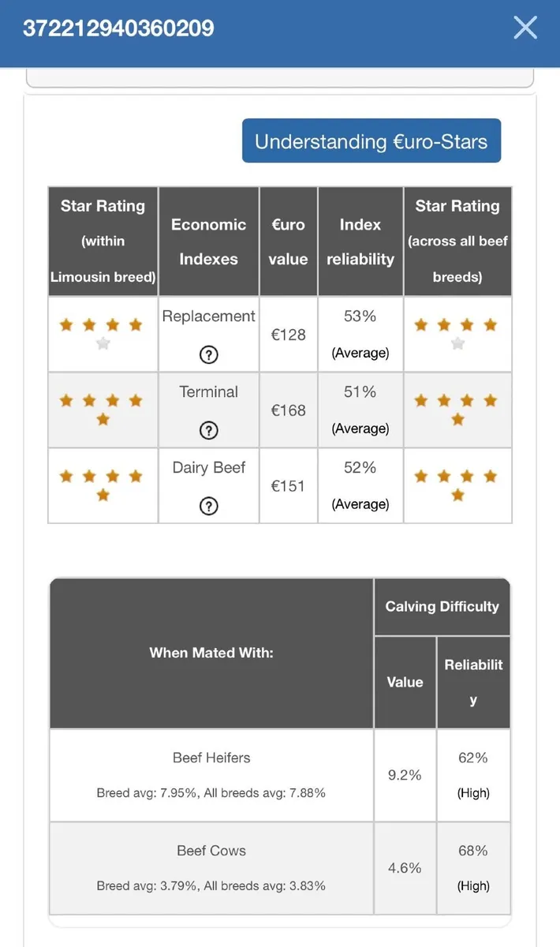560x947 pixels.
Task: Click the Terminal index help icon
Action: (x=208, y=430)
